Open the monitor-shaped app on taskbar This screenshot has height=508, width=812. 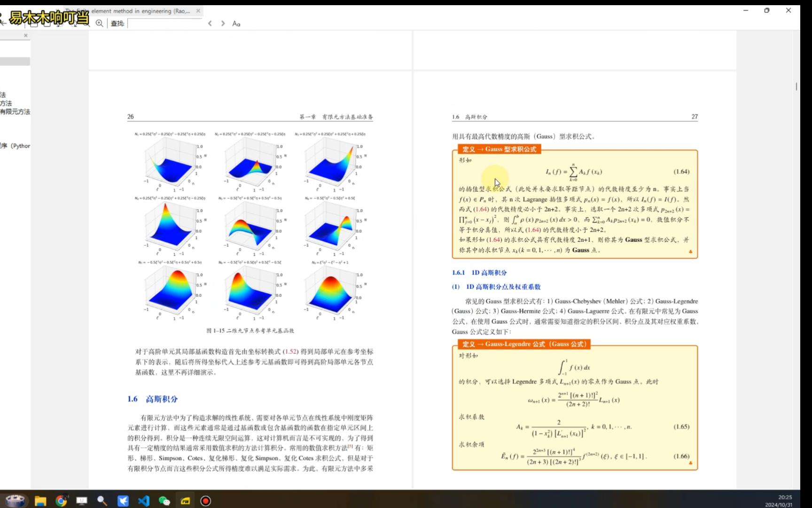(82, 501)
